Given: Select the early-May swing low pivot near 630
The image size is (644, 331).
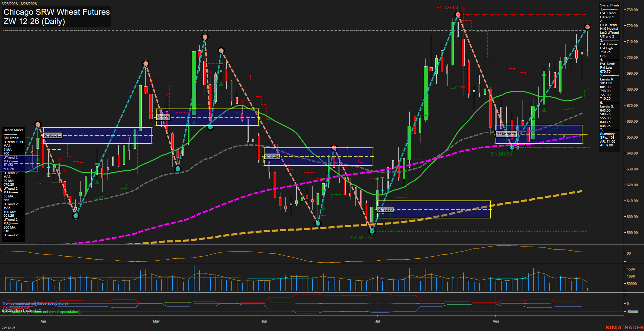Looking at the screenshot, I should [178, 169].
